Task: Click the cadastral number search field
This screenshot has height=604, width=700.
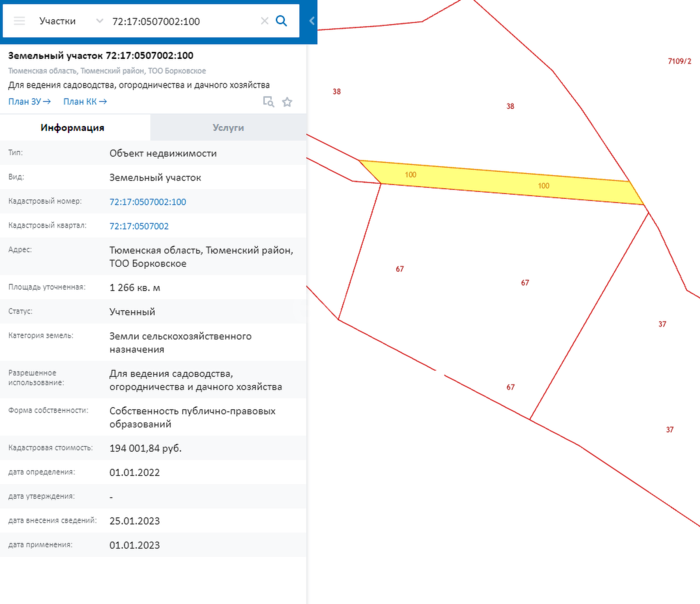Action: [182, 21]
